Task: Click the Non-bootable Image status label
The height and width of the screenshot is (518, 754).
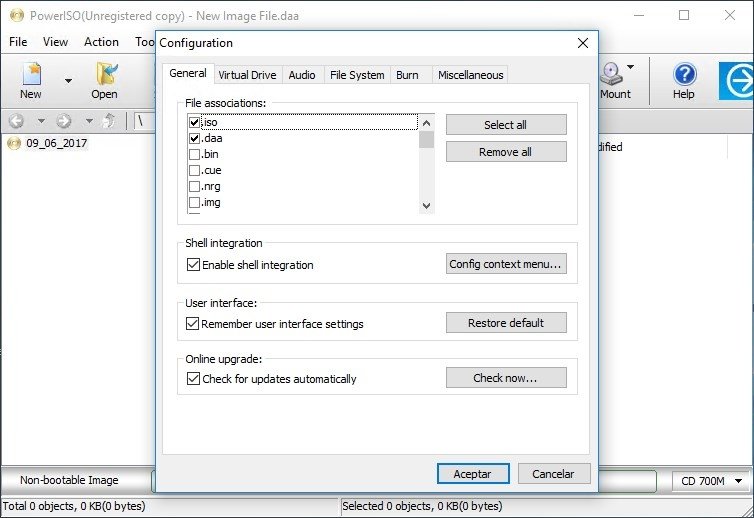Action: coord(69,480)
